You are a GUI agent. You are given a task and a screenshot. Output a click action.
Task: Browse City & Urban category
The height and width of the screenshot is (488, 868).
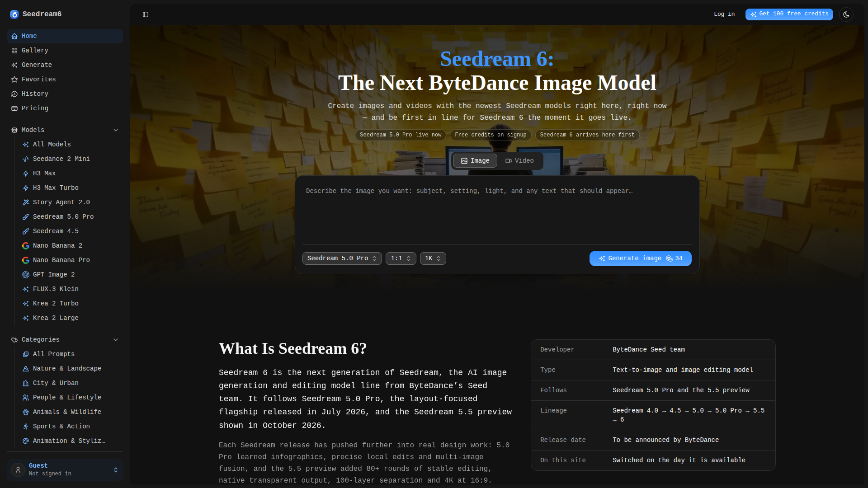71,383
